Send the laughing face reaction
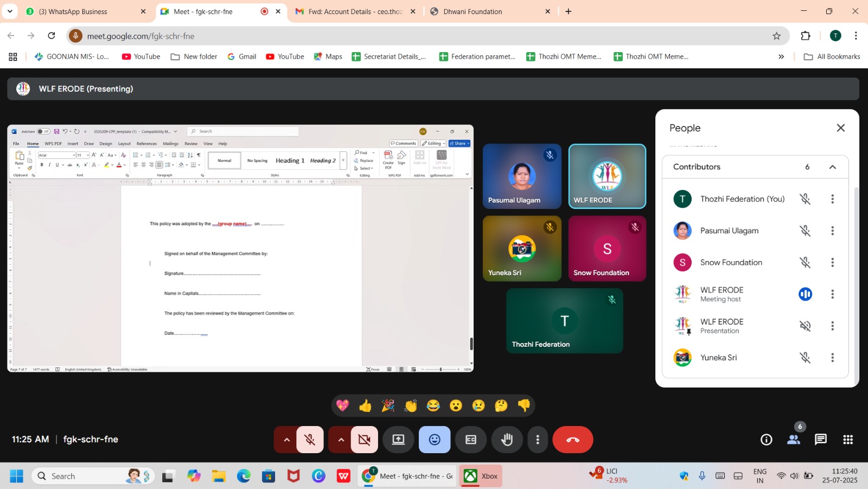 tap(433, 405)
